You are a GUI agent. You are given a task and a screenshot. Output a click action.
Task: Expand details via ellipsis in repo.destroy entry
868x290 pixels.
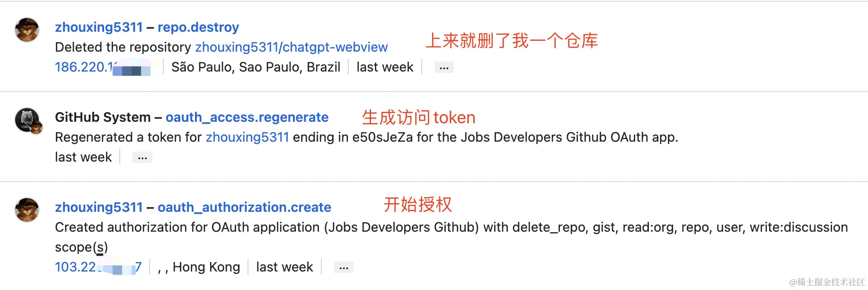tap(444, 68)
